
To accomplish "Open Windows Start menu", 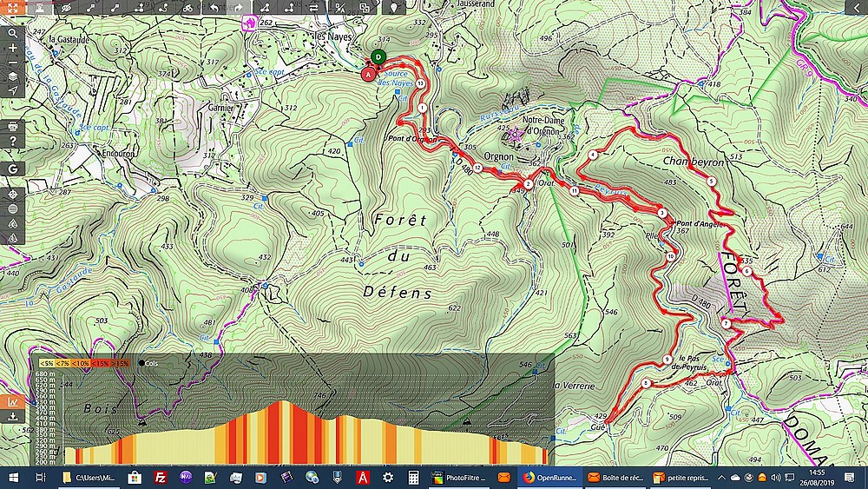I will [x=13, y=478].
